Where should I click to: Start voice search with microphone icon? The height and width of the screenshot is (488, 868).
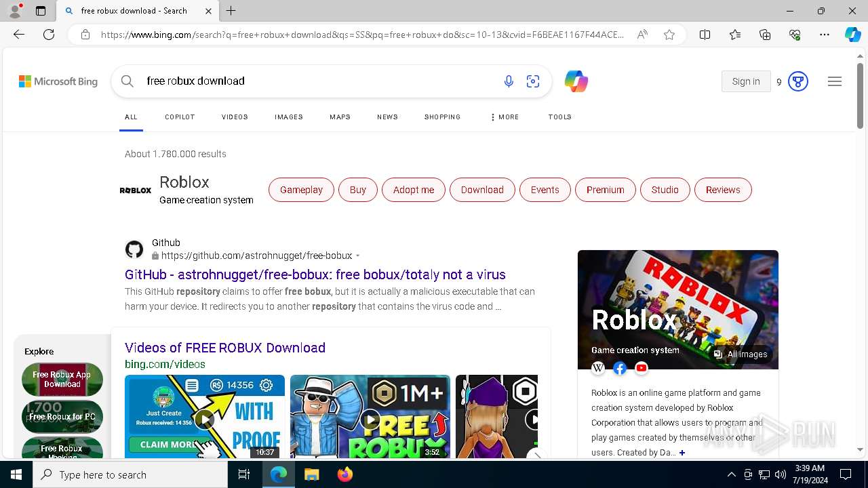(509, 81)
